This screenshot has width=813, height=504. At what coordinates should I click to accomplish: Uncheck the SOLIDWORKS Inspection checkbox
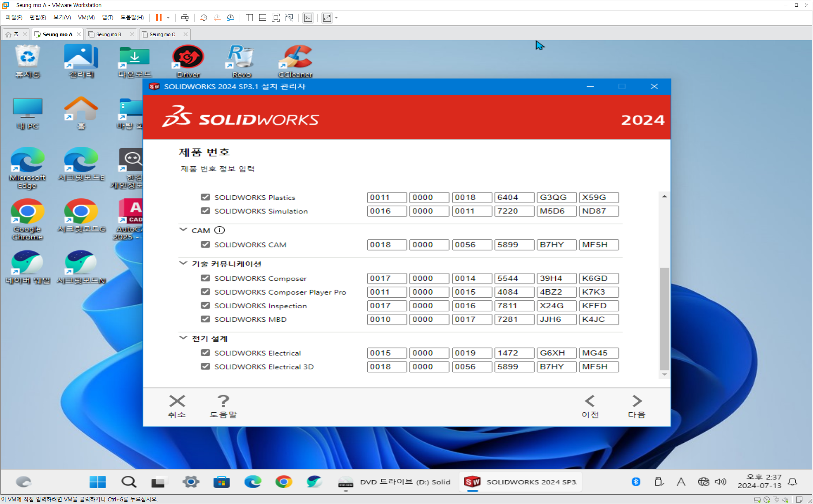(x=205, y=306)
